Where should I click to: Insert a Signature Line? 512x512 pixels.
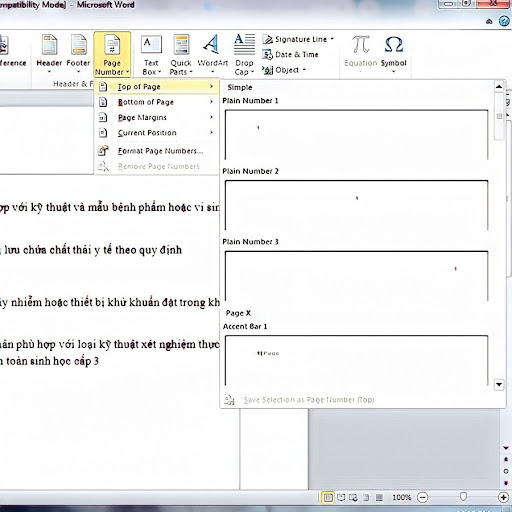pyautogui.click(x=298, y=39)
